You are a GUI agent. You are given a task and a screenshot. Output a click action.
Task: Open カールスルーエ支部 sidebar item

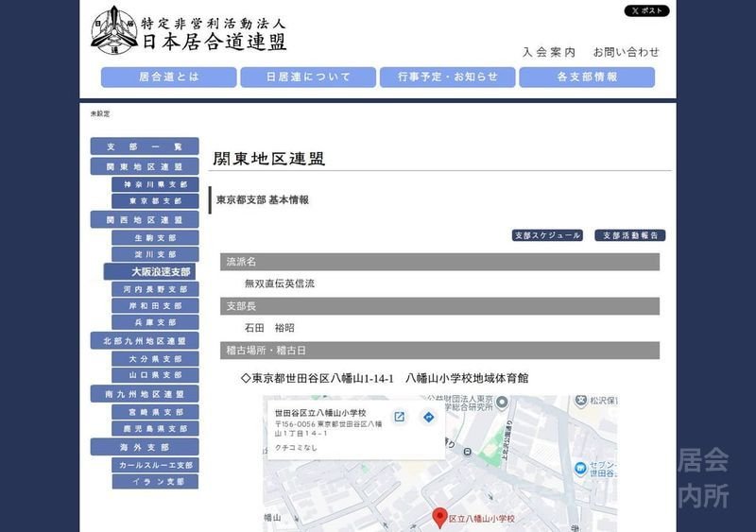(x=155, y=465)
